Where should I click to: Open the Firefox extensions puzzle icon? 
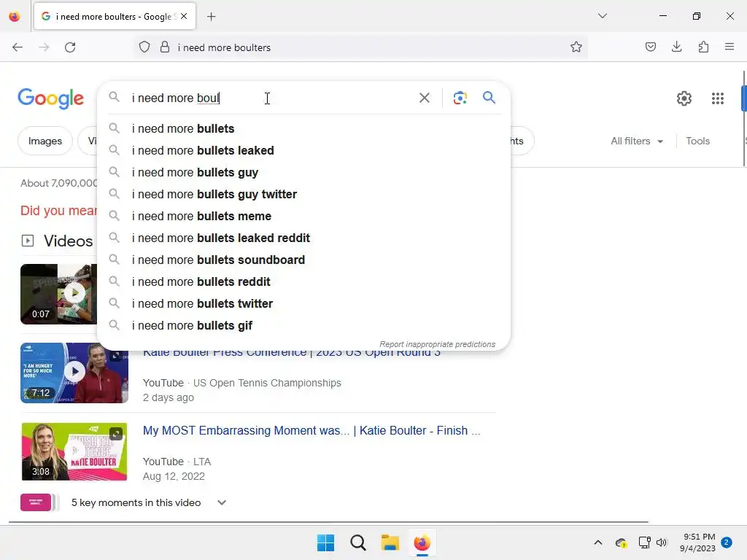tap(703, 47)
